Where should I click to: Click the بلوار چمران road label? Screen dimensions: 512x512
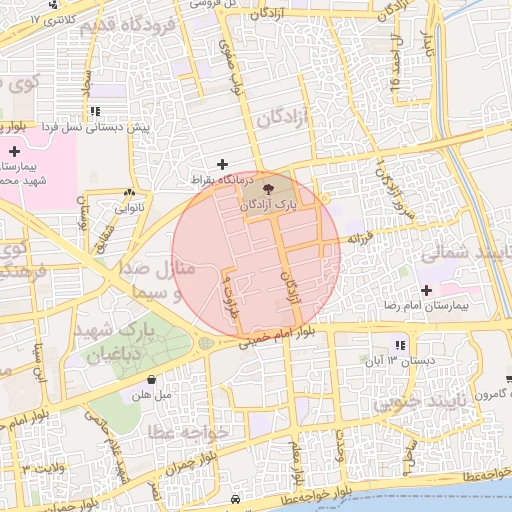click(x=191, y=463)
